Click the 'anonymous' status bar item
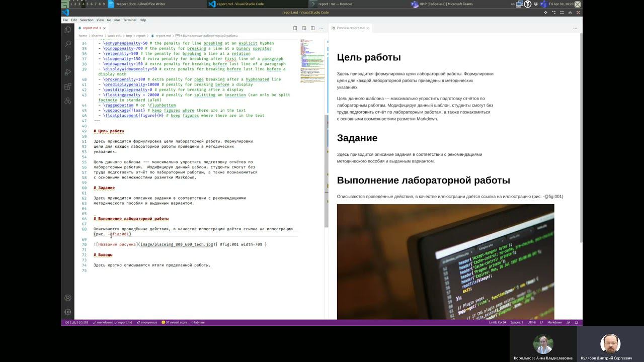644x362 pixels. [x=147, y=322]
